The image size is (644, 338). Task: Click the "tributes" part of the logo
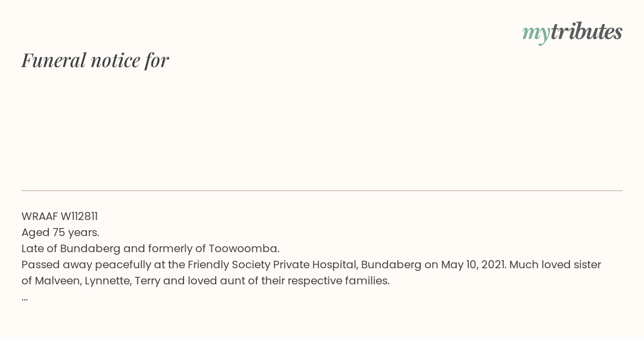point(586,32)
